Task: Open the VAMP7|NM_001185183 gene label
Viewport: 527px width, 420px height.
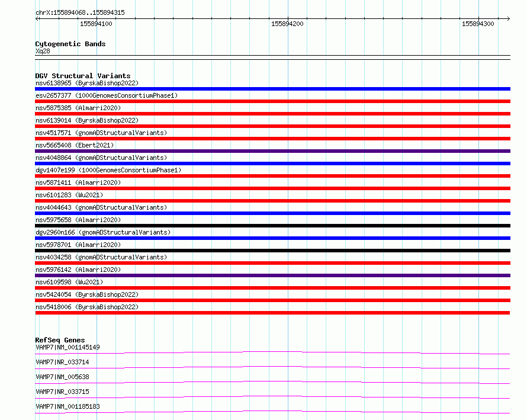Action: [x=68, y=406]
